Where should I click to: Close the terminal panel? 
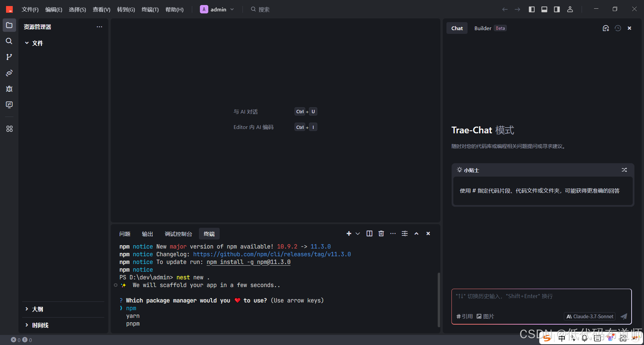point(428,233)
